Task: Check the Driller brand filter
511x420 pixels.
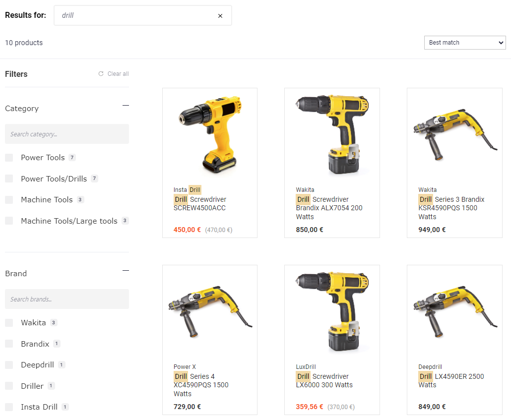Action: [8, 385]
